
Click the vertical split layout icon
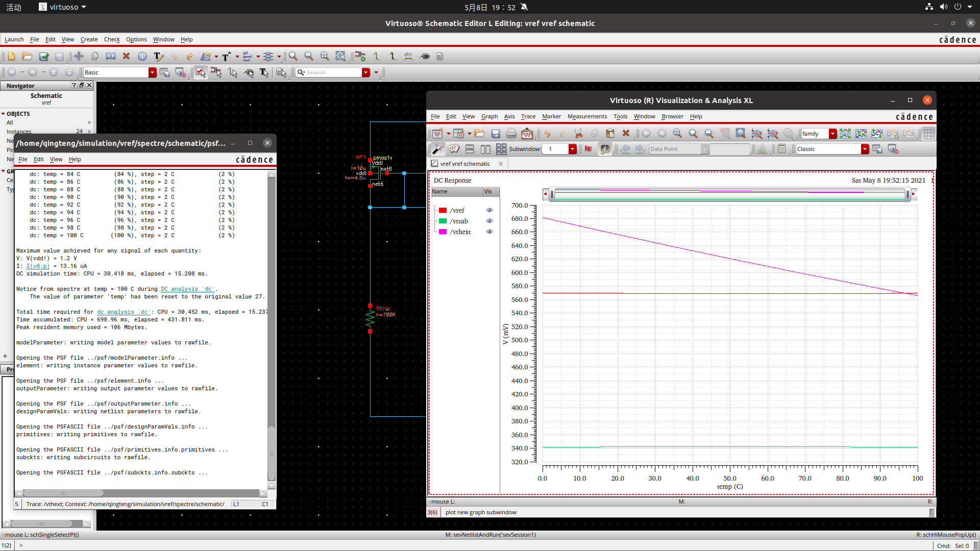485,149
